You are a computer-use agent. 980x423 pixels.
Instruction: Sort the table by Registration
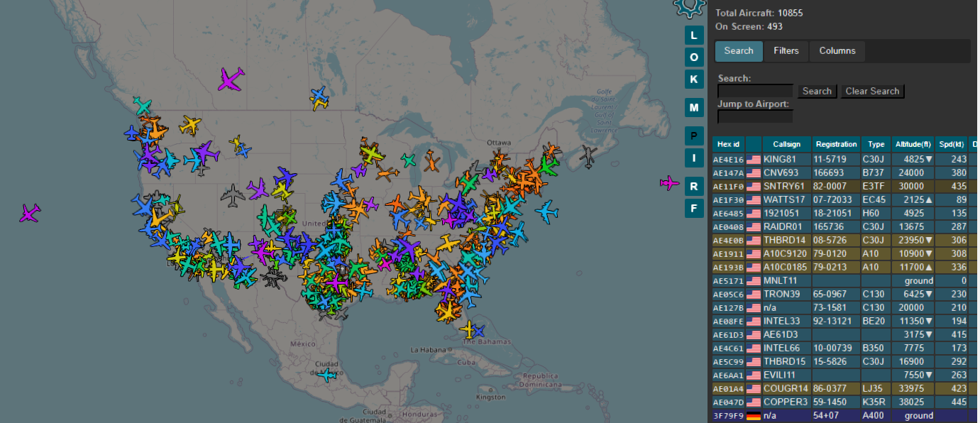coord(836,144)
